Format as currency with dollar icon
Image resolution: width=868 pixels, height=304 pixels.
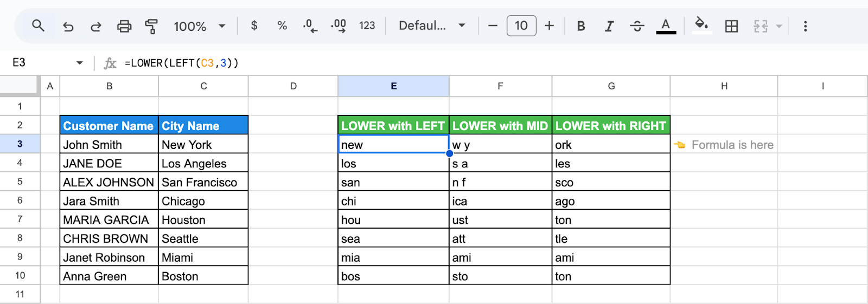tap(254, 25)
